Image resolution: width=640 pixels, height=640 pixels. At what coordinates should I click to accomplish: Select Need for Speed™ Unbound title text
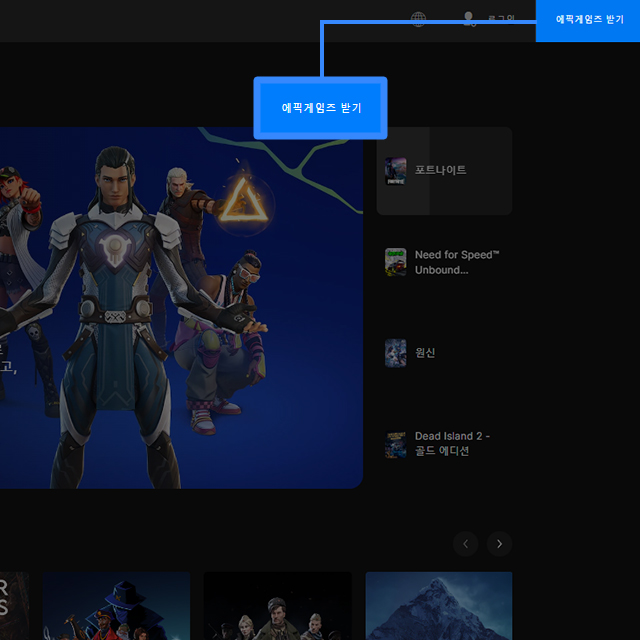pos(456,262)
